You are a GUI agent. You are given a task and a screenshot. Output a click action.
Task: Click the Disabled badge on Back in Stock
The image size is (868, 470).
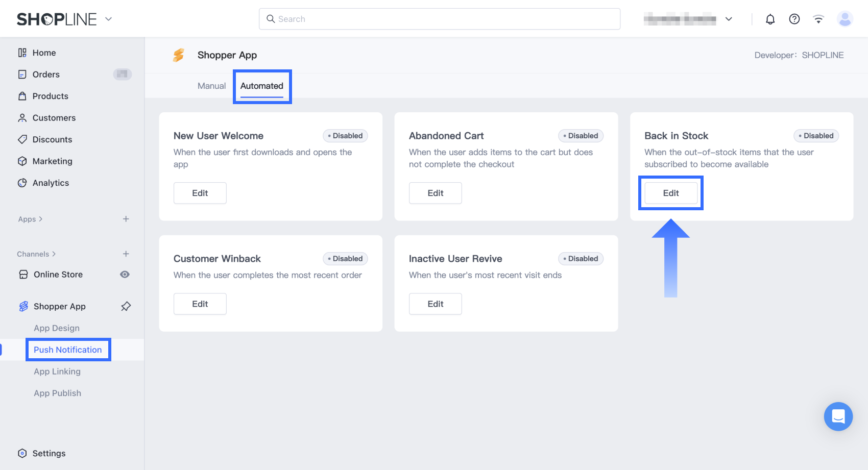pyautogui.click(x=815, y=136)
